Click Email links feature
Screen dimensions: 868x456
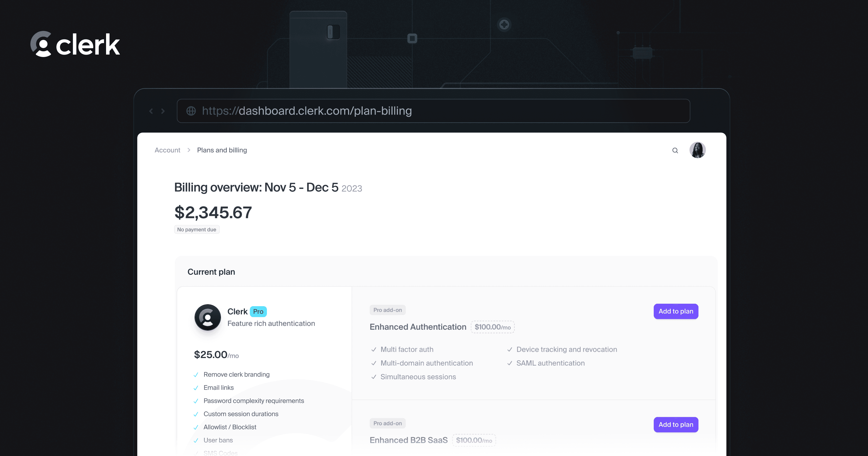pos(219,388)
